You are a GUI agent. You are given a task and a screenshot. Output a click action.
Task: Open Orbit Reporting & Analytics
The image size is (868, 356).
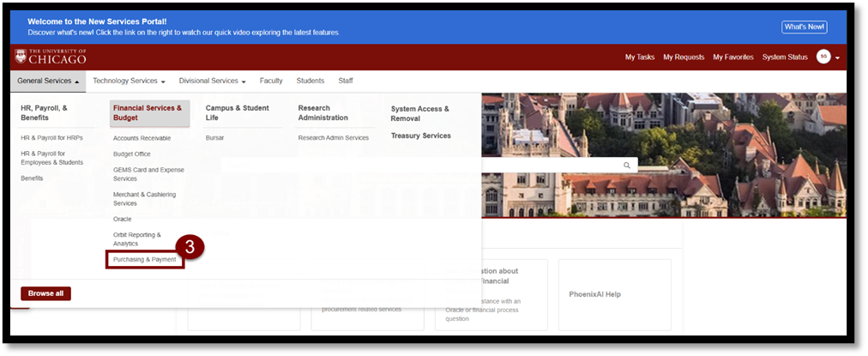point(137,239)
